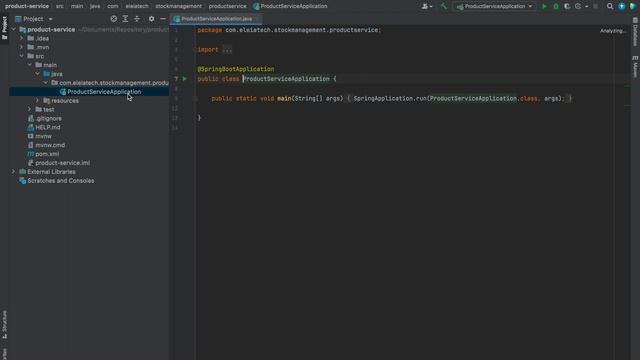
Task: Click Collapse All in Project panel
Action: tap(137, 19)
